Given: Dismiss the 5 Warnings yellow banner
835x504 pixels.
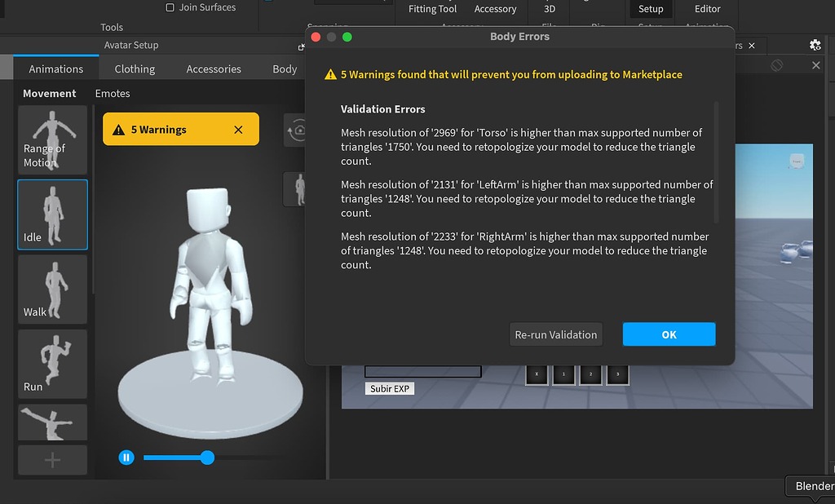Looking at the screenshot, I should [238, 130].
